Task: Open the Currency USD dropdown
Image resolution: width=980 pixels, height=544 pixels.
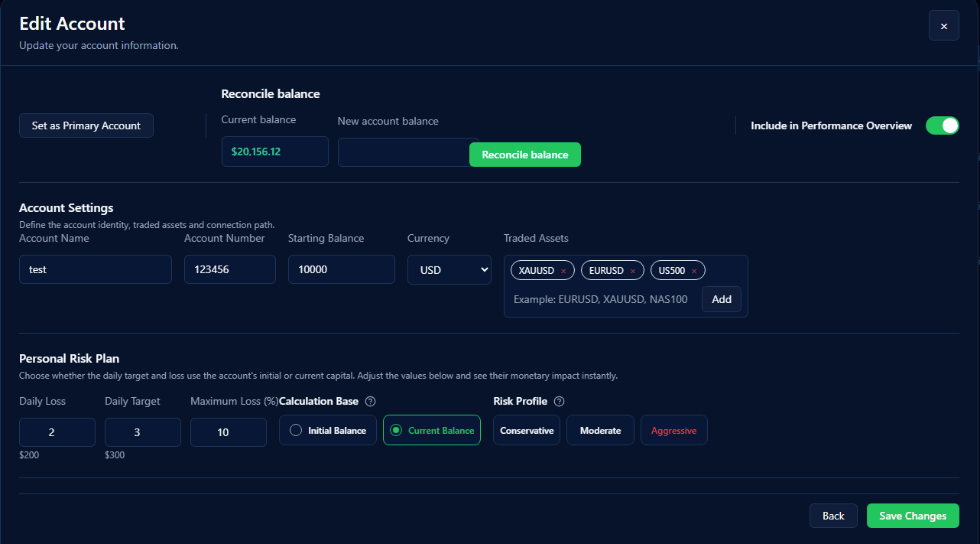Action: point(449,269)
